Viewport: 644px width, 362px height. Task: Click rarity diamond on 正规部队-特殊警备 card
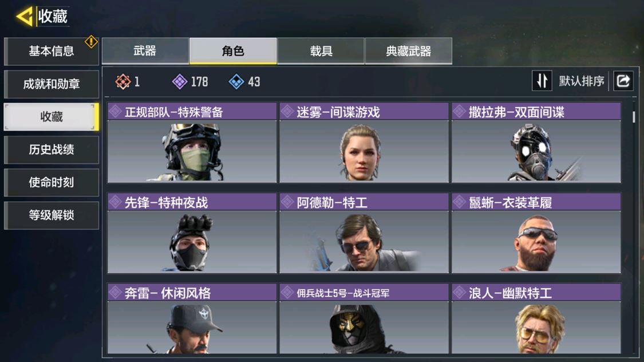point(116,111)
